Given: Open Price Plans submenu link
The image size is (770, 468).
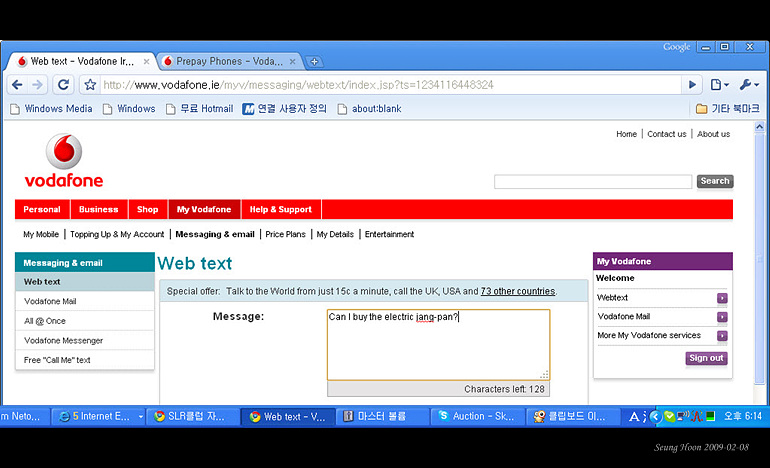Looking at the screenshot, I should pos(285,234).
